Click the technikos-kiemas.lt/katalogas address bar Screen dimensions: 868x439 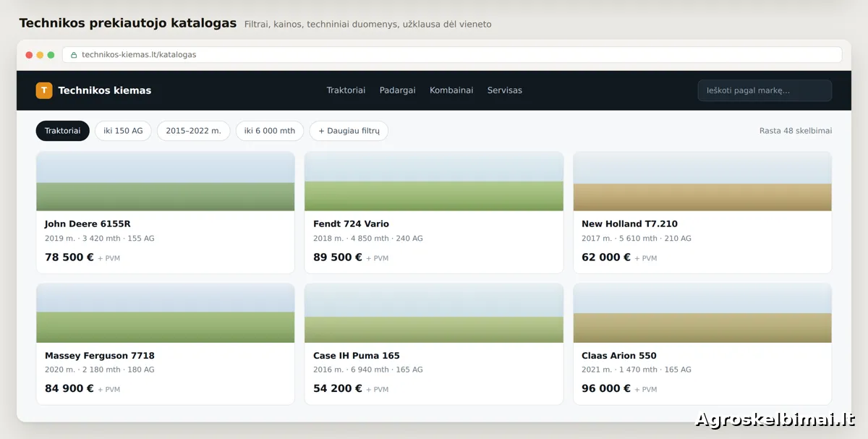(x=452, y=55)
